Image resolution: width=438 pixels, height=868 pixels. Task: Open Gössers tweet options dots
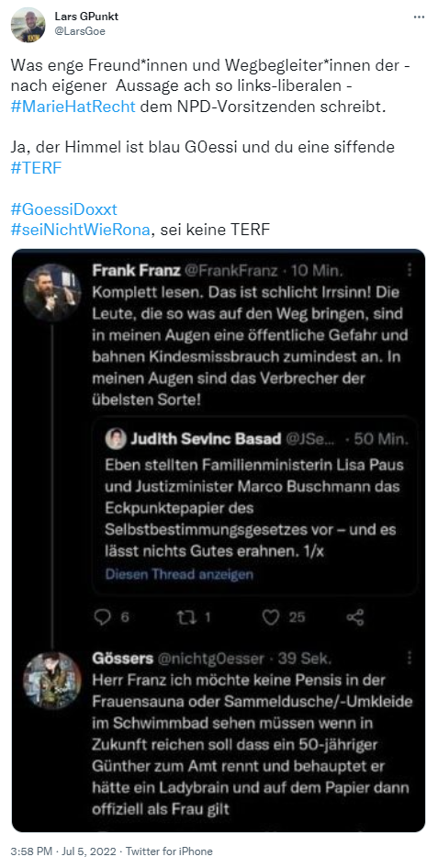(x=410, y=658)
